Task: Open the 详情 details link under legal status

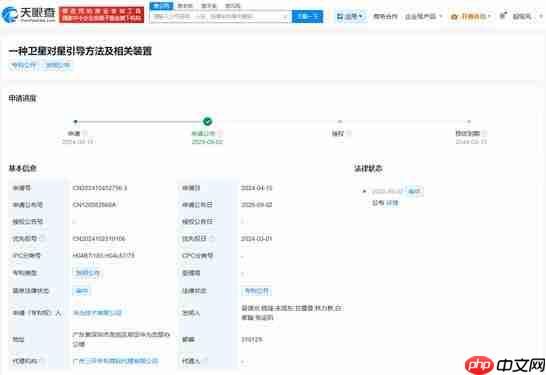Action: point(392,203)
